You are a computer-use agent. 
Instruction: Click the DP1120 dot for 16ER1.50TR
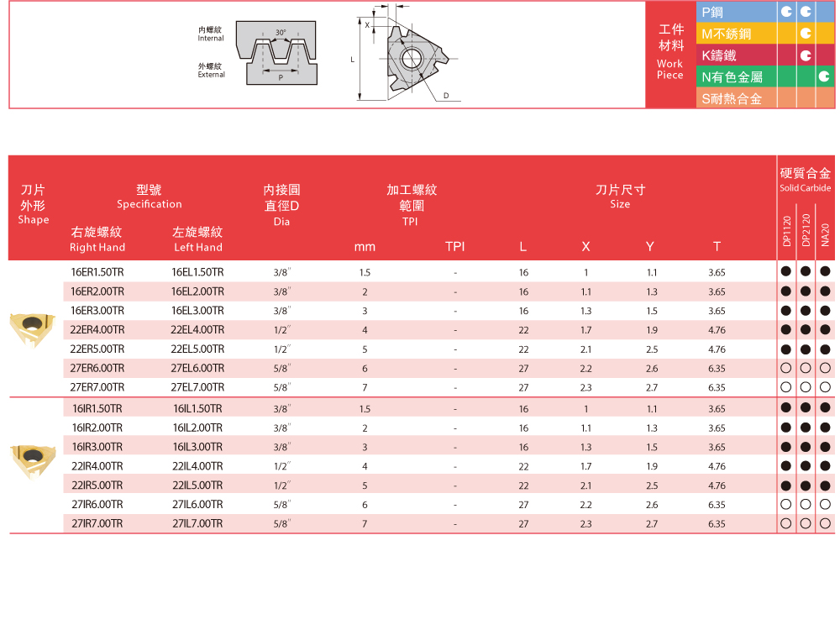point(786,272)
